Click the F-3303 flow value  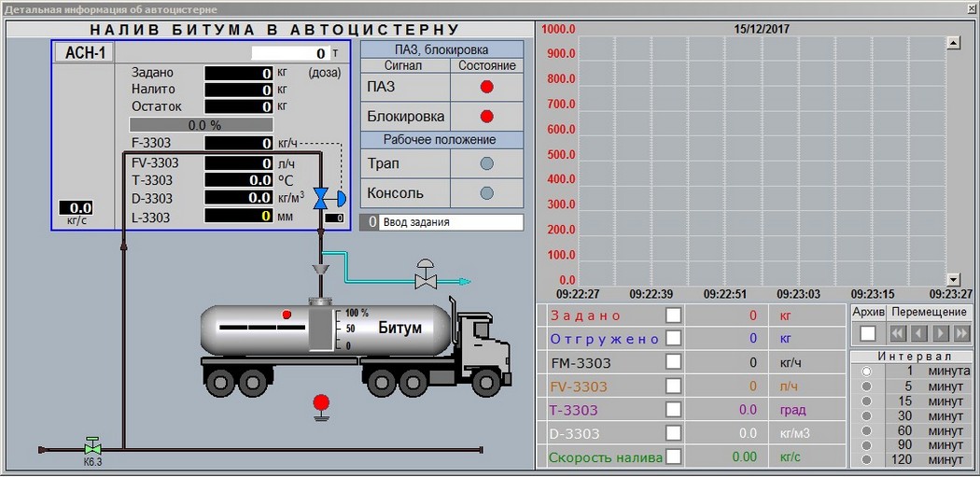click(x=239, y=143)
